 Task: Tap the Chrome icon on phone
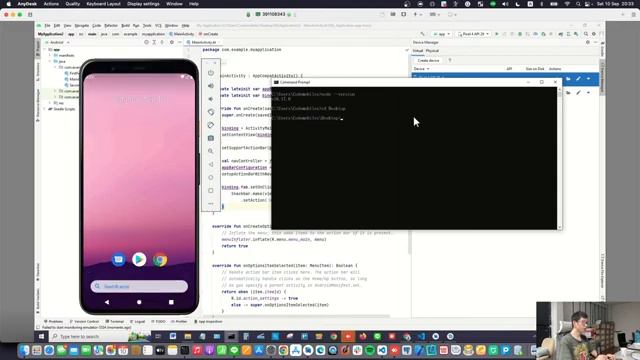coord(160,260)
